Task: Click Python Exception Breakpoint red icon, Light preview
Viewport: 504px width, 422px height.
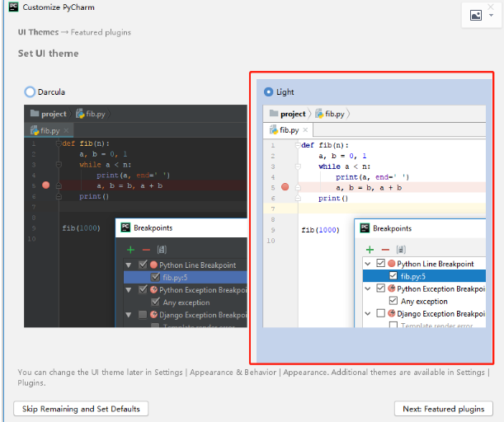Action: 391,288
